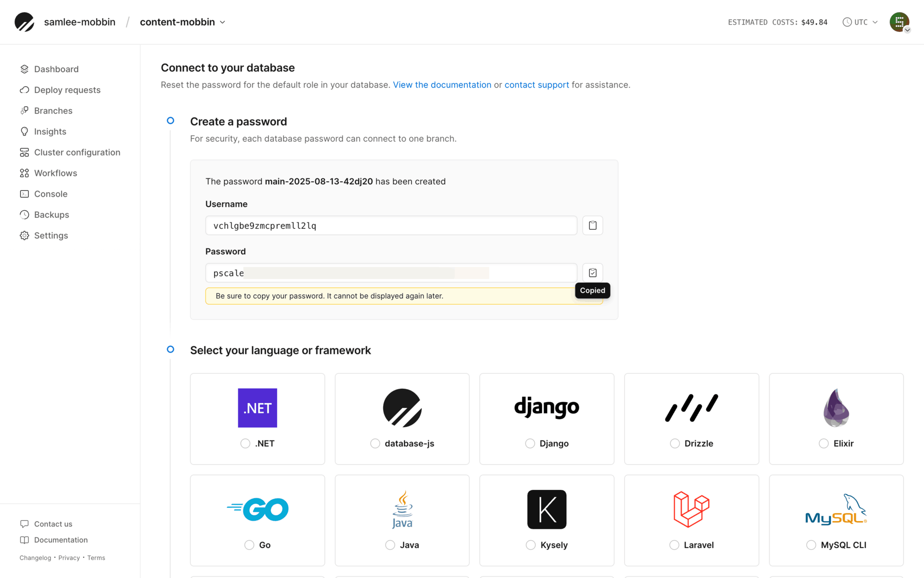Click the .NET logo
The image size is (924, 578).
point(257,408)
